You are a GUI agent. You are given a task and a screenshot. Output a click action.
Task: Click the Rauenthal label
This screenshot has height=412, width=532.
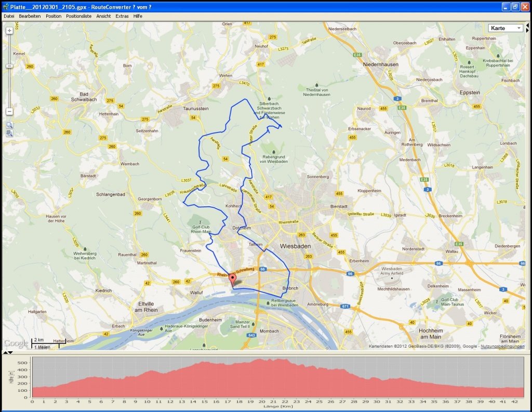click(x=127, y=255)
